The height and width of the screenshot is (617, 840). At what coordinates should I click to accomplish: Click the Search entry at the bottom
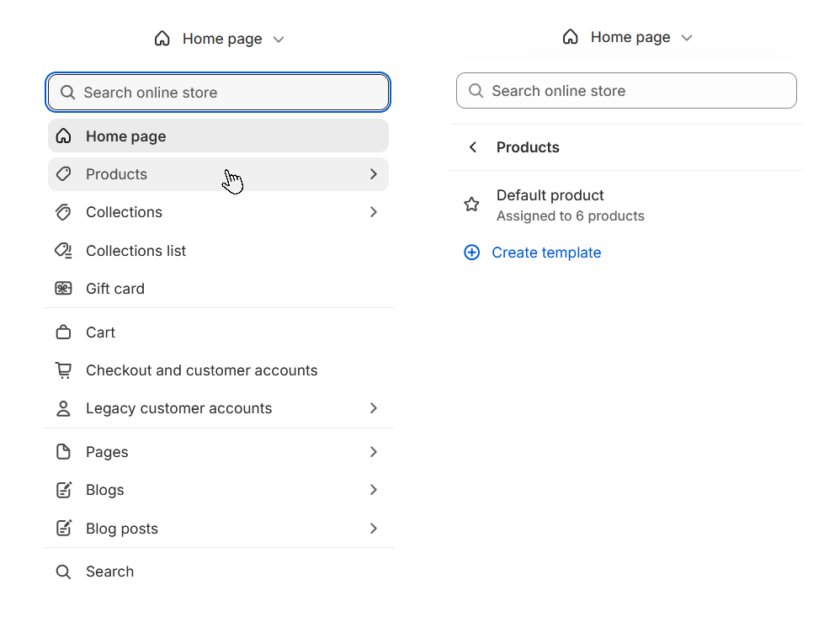pos(109,572)
